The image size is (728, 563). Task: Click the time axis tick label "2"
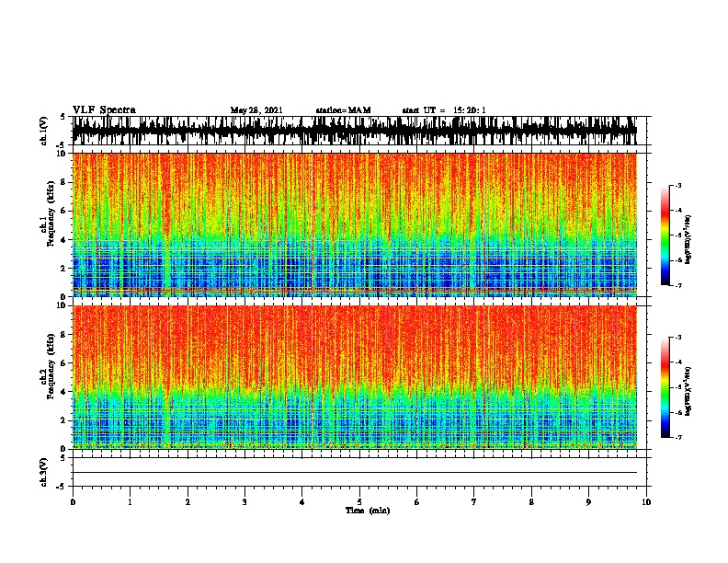pos(188,501)
